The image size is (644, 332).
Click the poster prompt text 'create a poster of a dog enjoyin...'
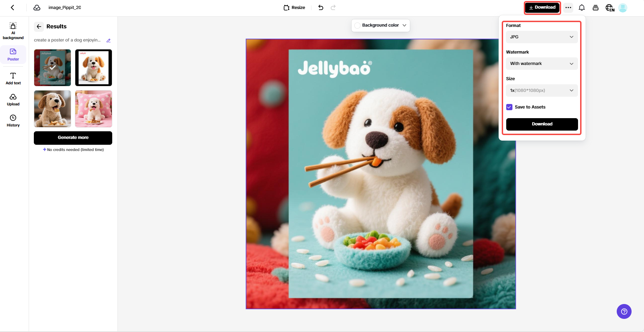click(67, 40)
